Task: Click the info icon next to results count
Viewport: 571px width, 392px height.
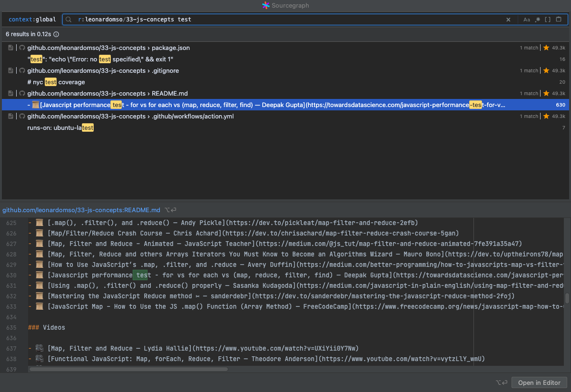Action: point(56,34)
